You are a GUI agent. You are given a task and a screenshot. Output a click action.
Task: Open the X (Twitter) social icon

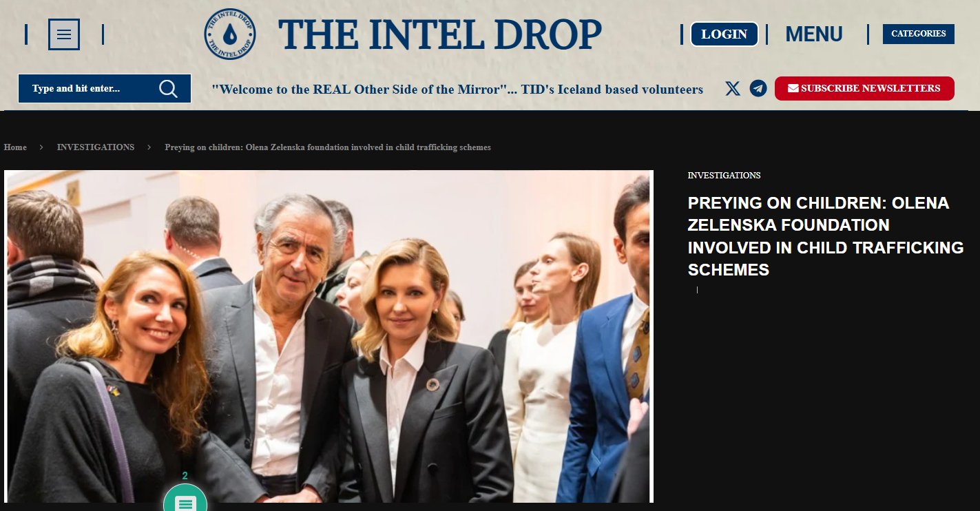pyautogui.click(x=733, y=88)
